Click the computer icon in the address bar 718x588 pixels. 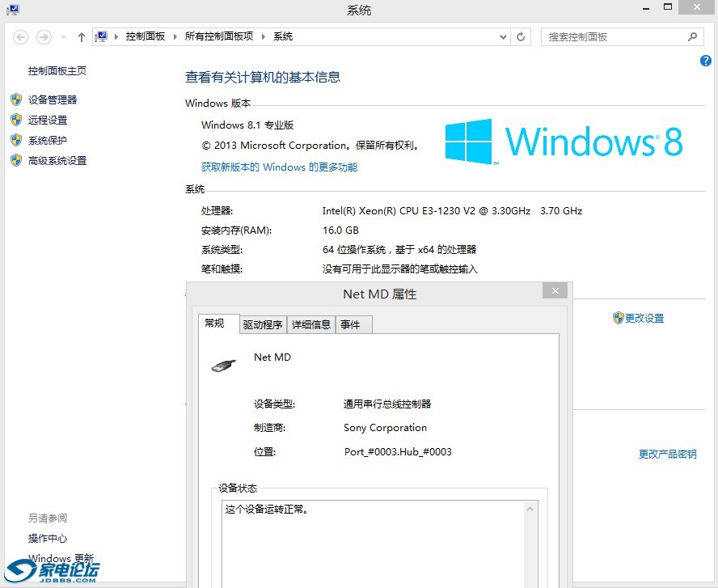pos(102,36)
